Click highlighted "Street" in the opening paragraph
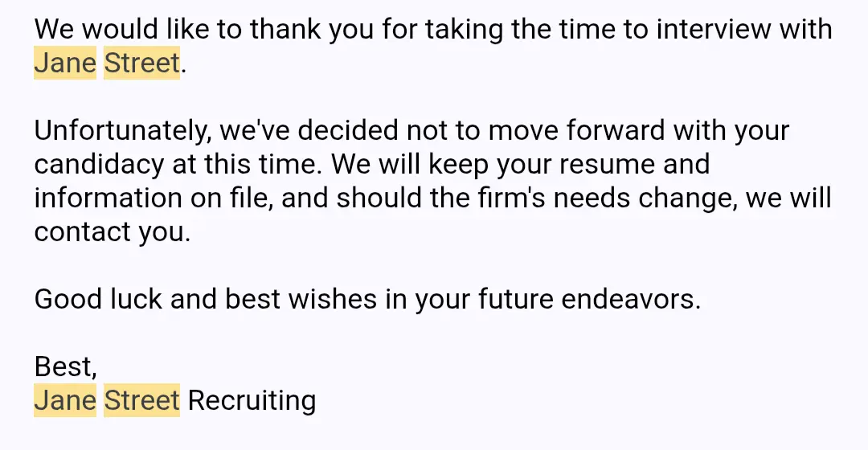This screenshot has height=450, width=868. click(x=141, y=63)
